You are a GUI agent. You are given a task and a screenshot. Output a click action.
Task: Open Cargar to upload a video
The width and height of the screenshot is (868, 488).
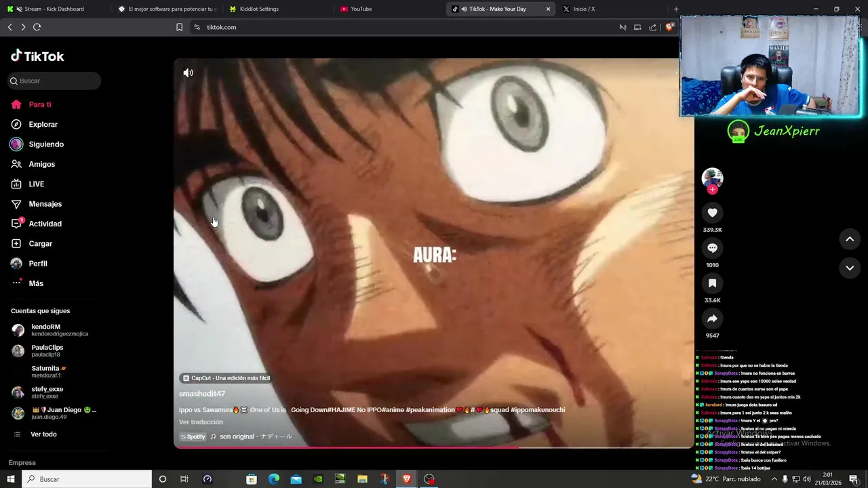tap(40, 243)
